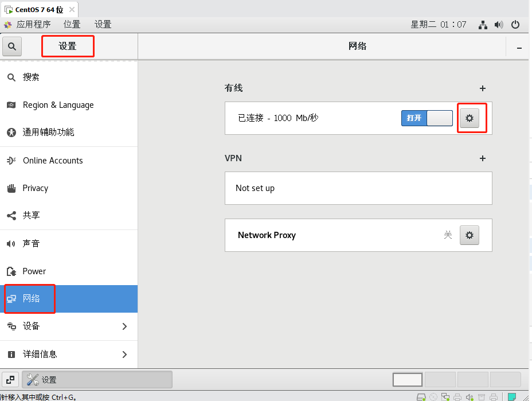The image size is (532, 401).
Task: Open the 搜索 settings category
Action: tap(69, 77)
